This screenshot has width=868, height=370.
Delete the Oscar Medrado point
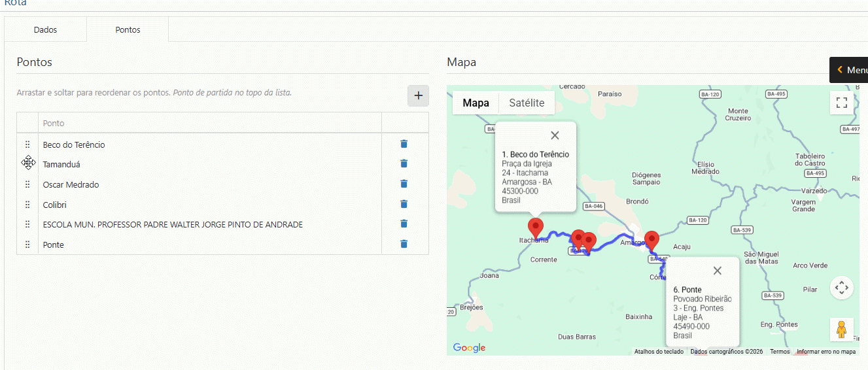click(x=404, y=184)
